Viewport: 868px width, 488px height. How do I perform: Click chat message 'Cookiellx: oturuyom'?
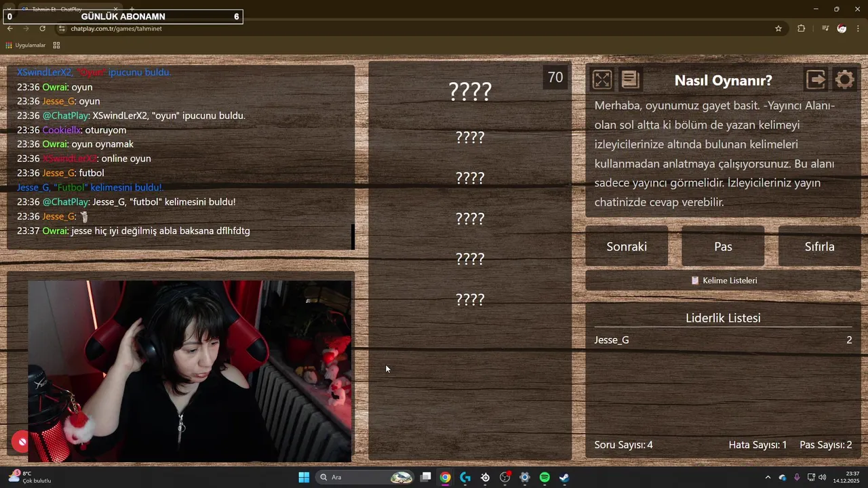(x=72, y=129)
